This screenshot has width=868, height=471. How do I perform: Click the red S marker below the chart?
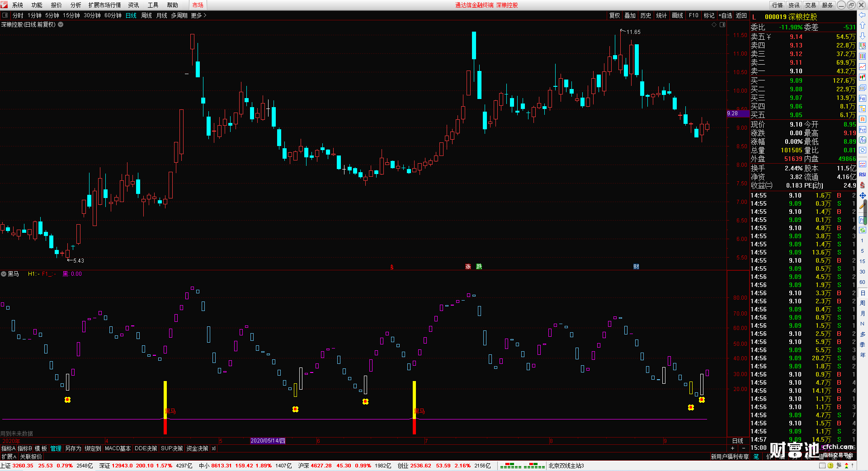392,267
